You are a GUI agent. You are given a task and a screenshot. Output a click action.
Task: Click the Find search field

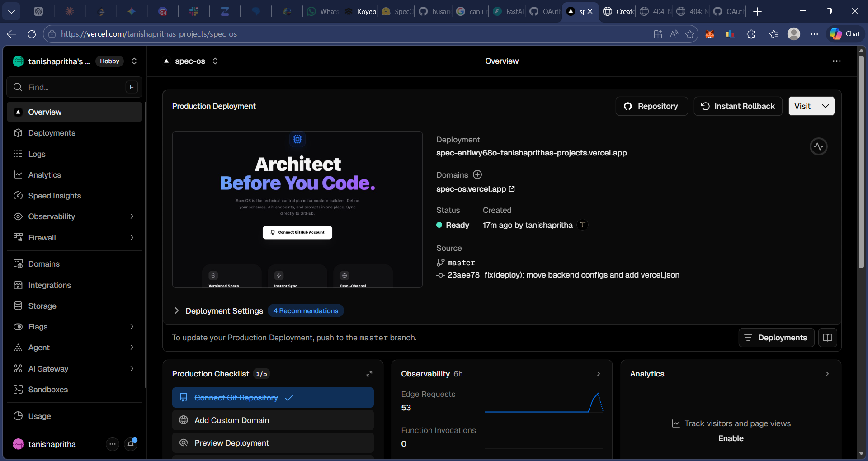tap(74, 87)
